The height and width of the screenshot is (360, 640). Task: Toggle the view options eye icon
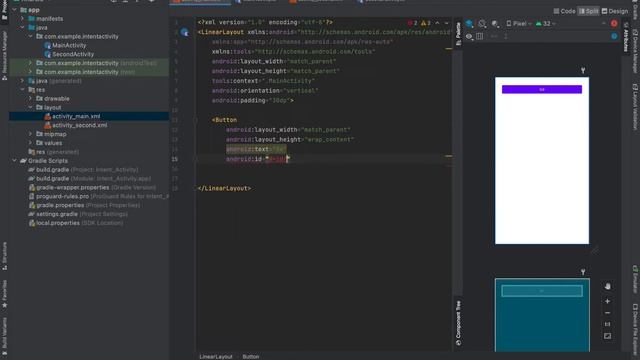click(469, 36)
